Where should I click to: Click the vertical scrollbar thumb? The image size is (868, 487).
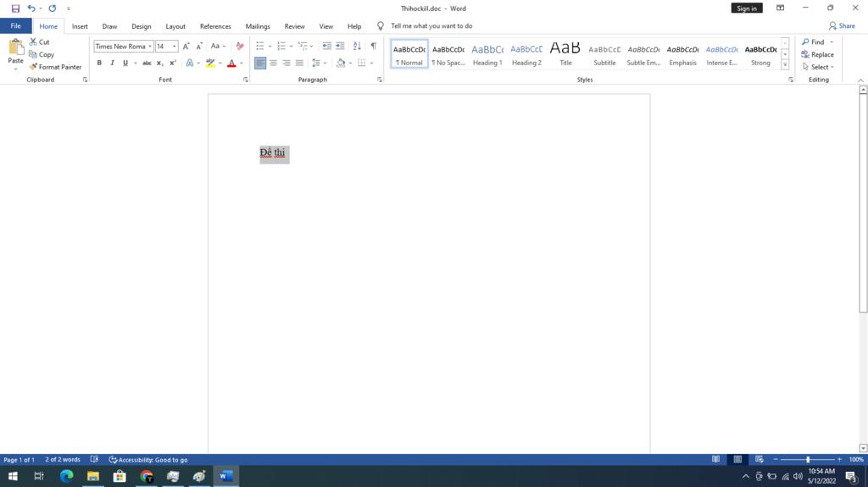tap(862, 202)
